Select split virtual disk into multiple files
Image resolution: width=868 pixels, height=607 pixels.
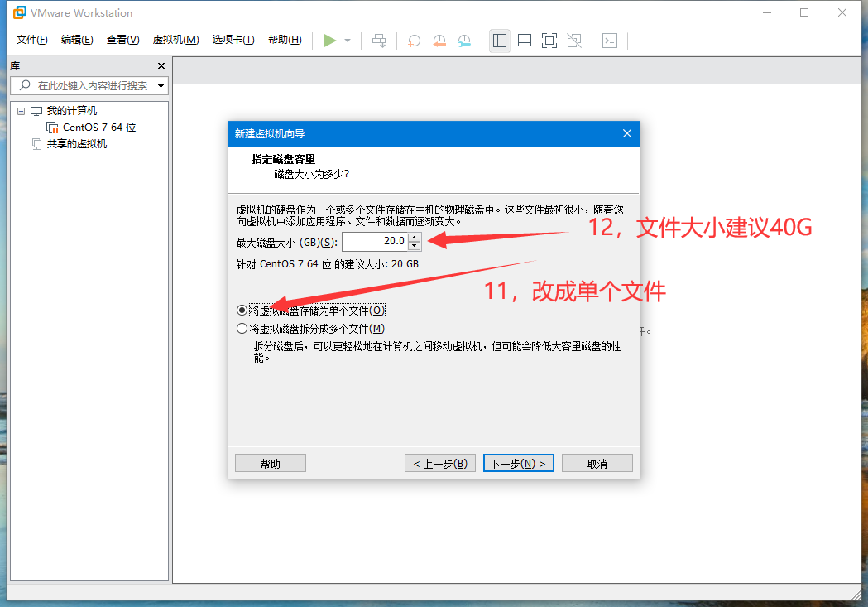pyautogui.click(x=242, y=329)
